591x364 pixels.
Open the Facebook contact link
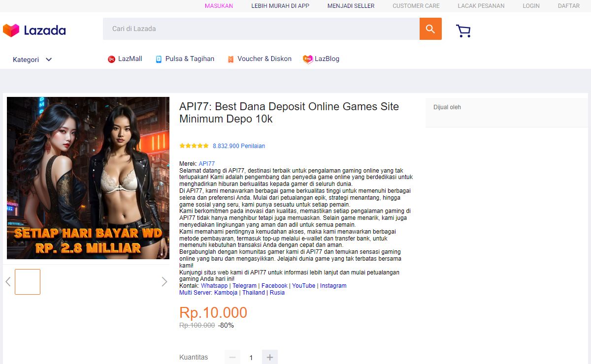tap(274, 286)
